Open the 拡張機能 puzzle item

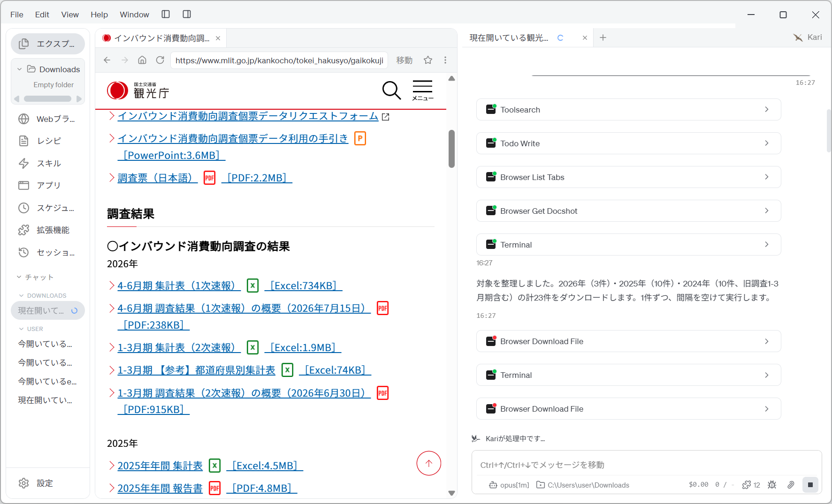point(48,230)
